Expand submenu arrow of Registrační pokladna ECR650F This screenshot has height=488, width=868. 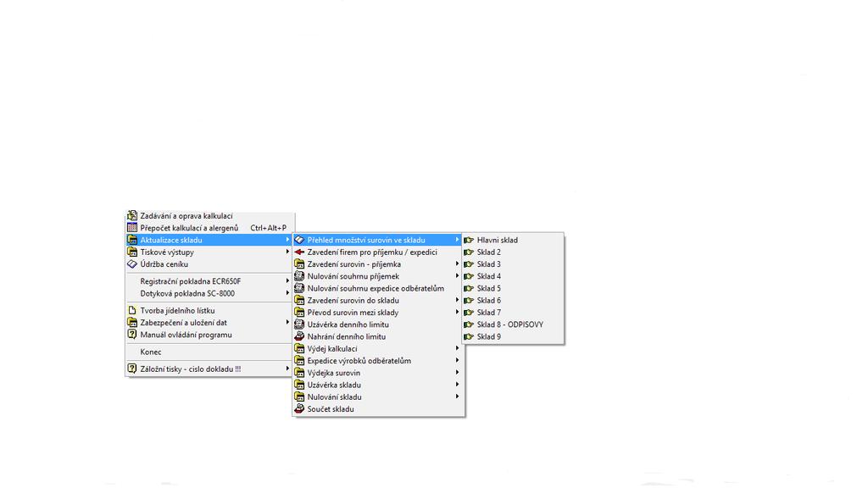pos(287,281)
